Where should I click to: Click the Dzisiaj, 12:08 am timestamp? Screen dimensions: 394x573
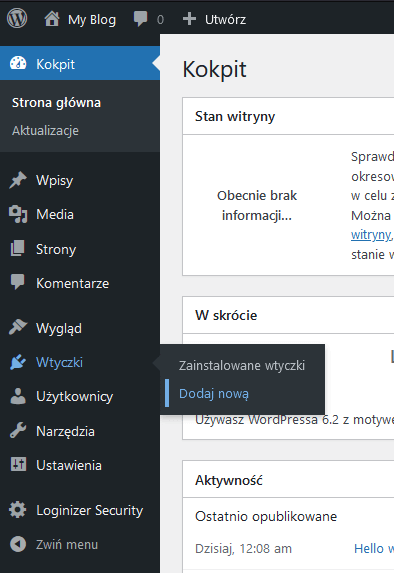[243, 549]
